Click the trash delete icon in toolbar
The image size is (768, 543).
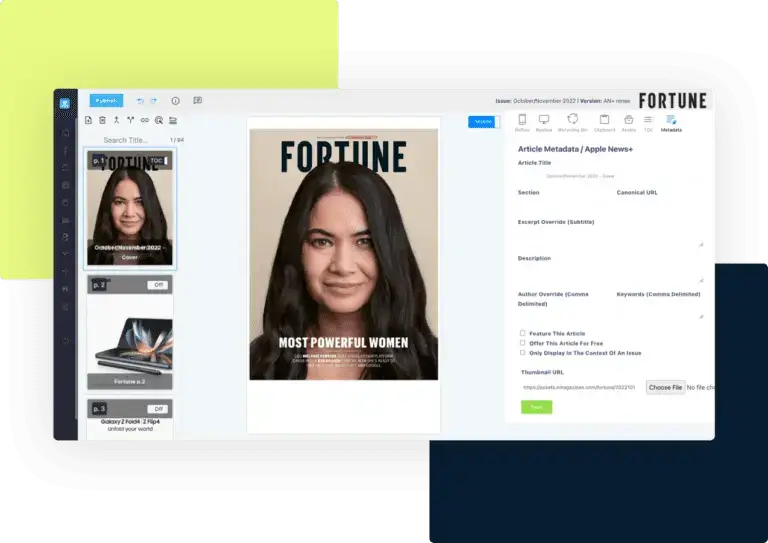pyautogui.click(x=102, y=120)
